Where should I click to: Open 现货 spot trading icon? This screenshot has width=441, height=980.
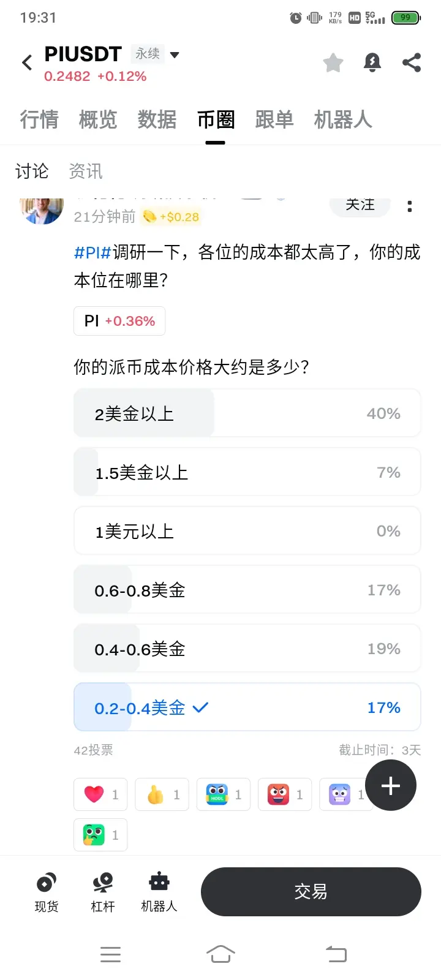pos(47,892)
